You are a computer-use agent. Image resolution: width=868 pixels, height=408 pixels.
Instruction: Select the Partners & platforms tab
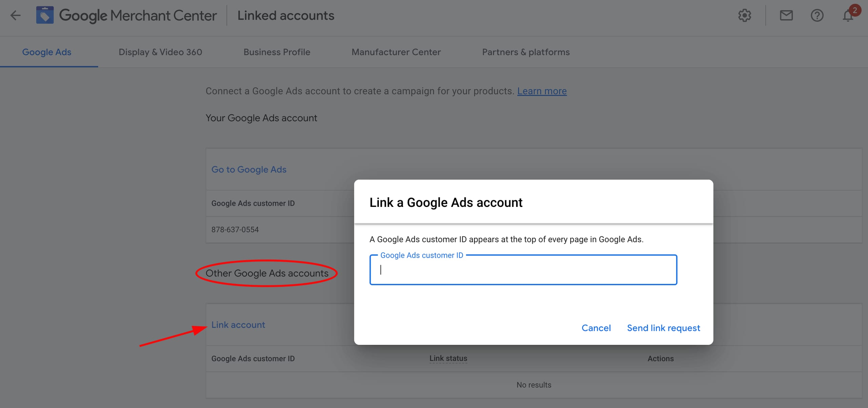pos(526,52)
